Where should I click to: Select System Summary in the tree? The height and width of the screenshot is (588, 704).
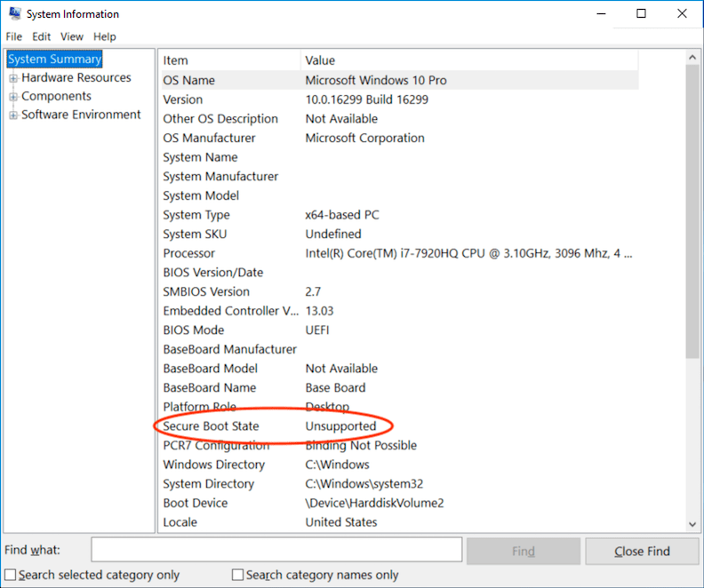(55, 60)
